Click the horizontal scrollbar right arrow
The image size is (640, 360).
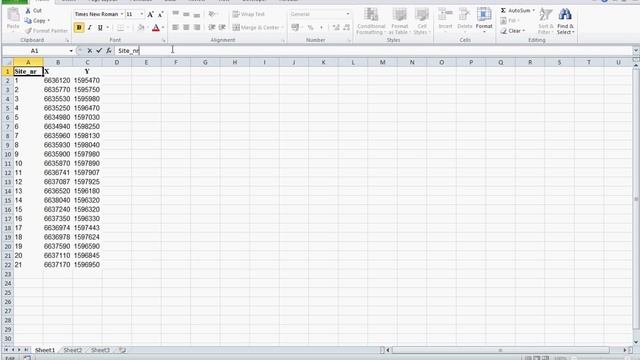tap(625, 350)
